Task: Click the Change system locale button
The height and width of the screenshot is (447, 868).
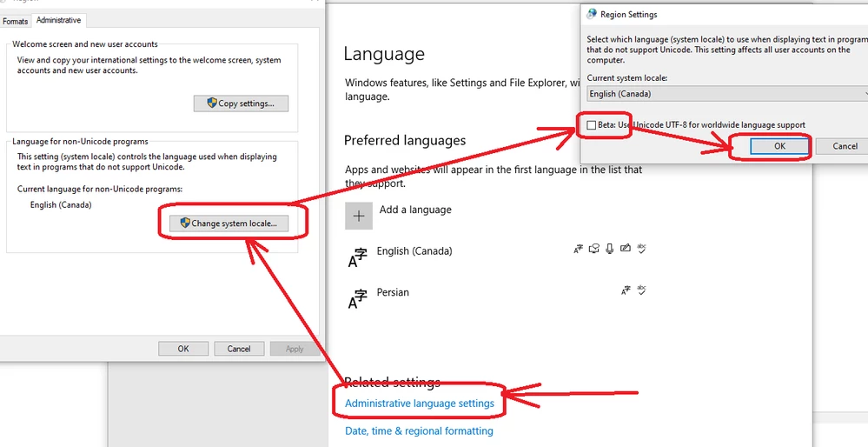Action: point(229,223)
